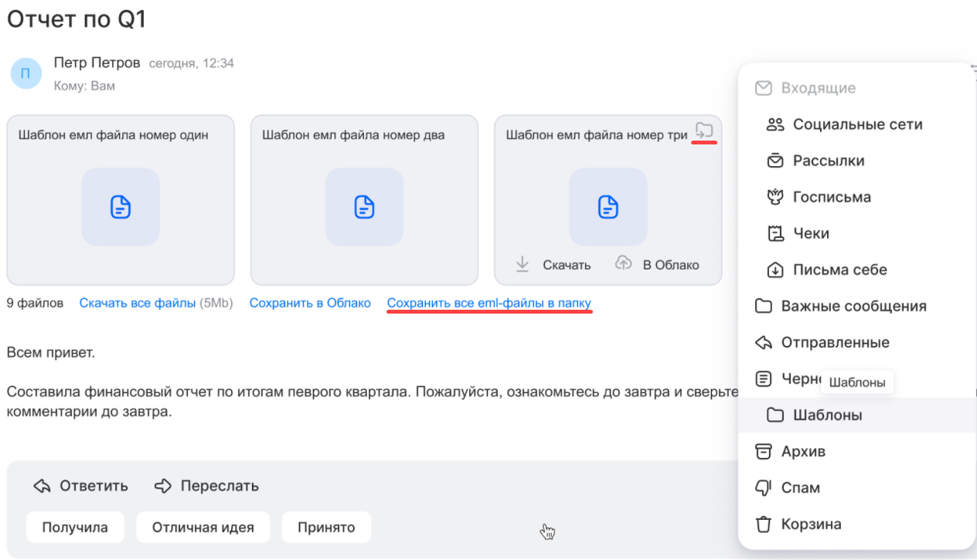Move to Госписьма folder
Image resolution: width=977 pixels, height=560 pixels.
(x=831, y=197)
